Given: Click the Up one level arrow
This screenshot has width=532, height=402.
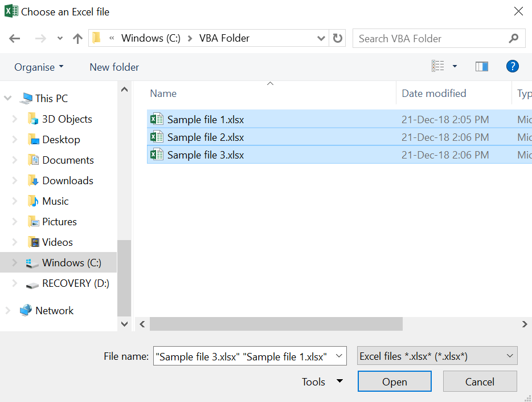Looking at the screenshot, I should coord(77,38).
